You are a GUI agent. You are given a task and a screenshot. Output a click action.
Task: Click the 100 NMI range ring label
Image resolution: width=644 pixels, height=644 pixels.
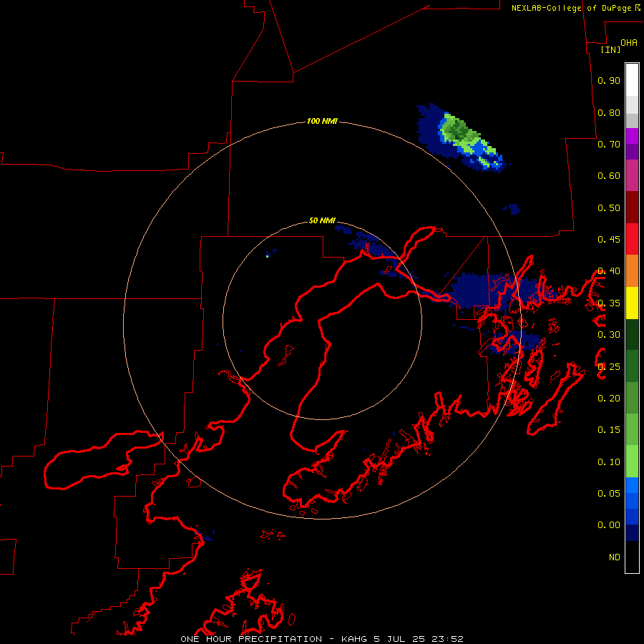pos(322,121)
